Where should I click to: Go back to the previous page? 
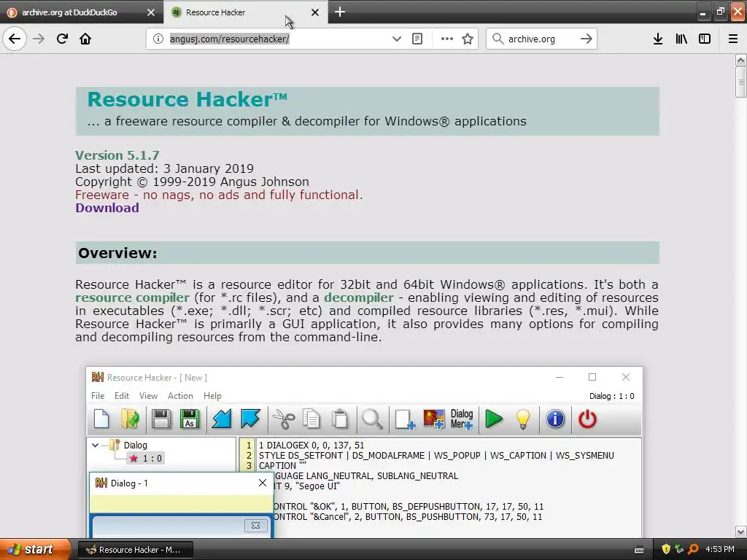(x=15, y=39)
